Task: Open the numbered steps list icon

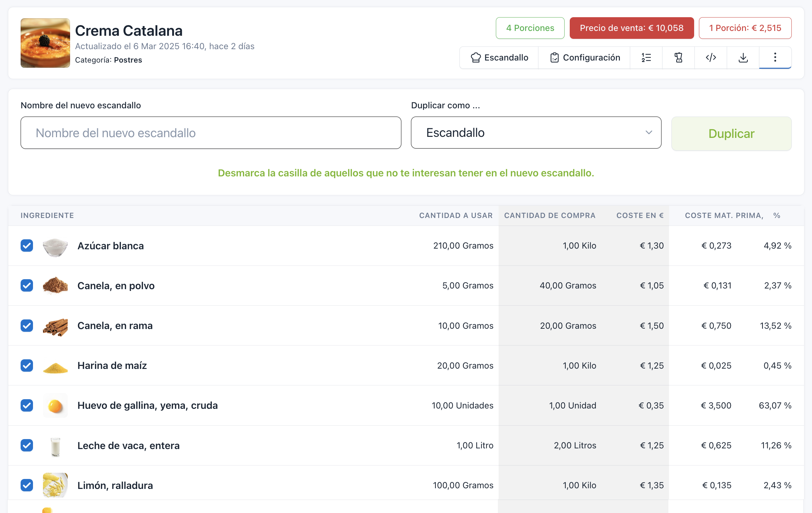Action: 646,57
